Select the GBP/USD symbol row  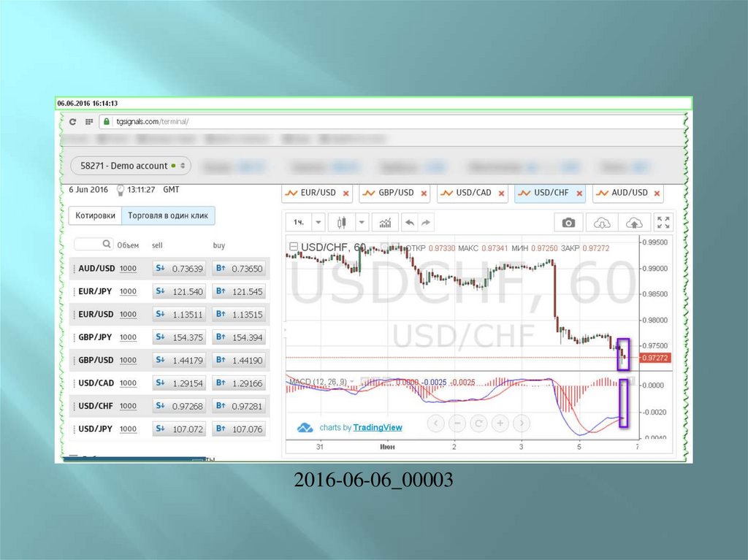pyautogui.click(x=169, y=360)
